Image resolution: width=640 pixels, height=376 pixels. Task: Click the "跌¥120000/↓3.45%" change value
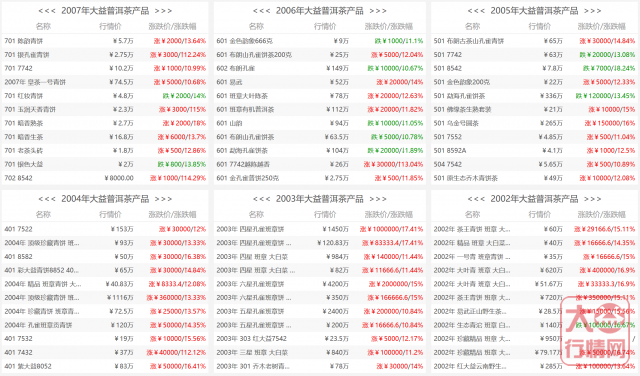tap(605, 96)
